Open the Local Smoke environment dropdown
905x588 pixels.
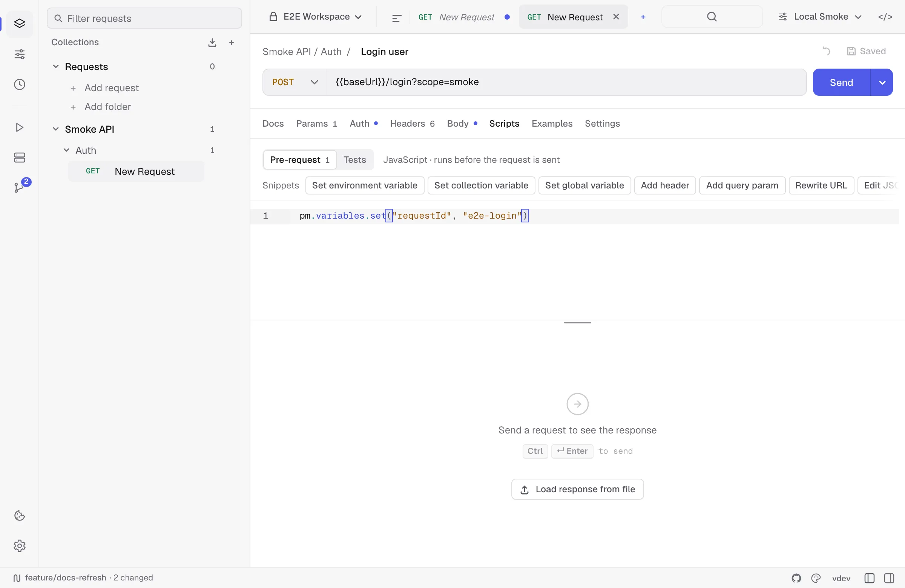pyautogui.click(x=820, y=17)
